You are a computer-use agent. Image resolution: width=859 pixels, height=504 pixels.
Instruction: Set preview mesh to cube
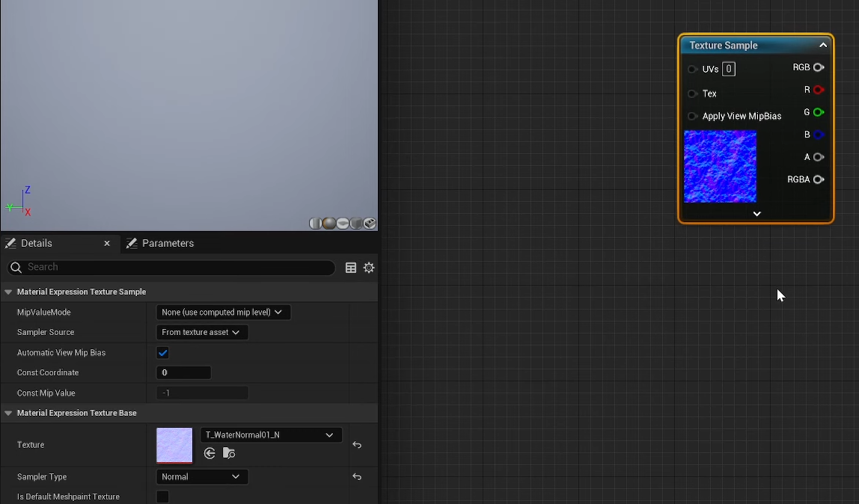[356, 224]
